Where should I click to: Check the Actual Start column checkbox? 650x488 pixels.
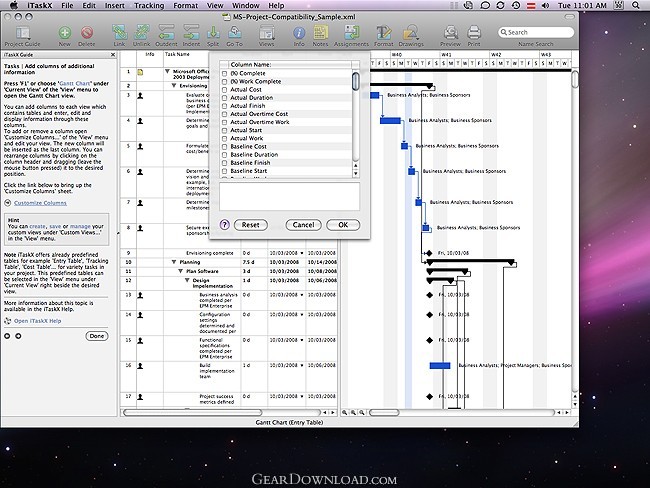[x=224, y=130]
